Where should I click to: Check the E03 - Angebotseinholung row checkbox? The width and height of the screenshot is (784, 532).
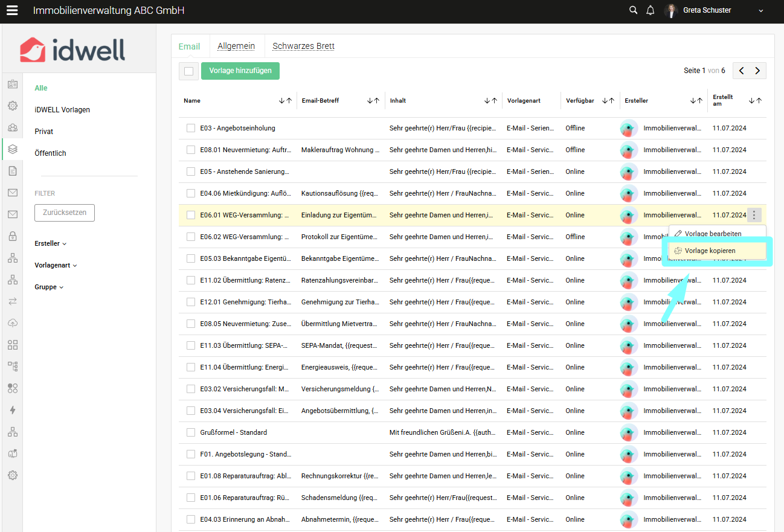pos(191,128)
